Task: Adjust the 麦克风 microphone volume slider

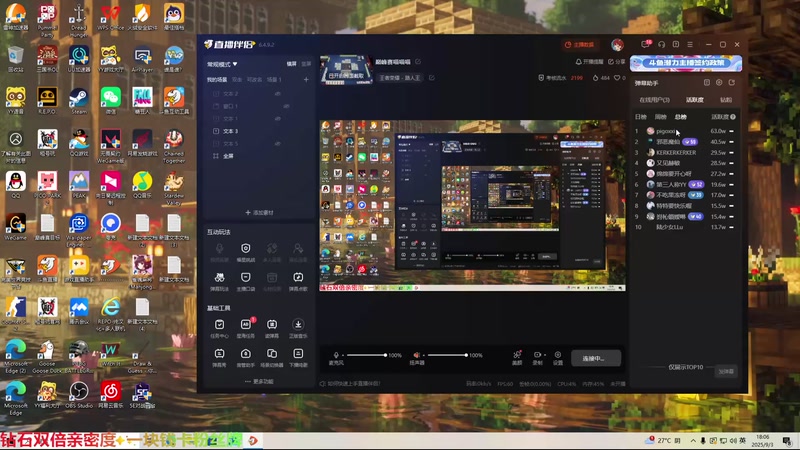Action: click(x=366, y=355)
